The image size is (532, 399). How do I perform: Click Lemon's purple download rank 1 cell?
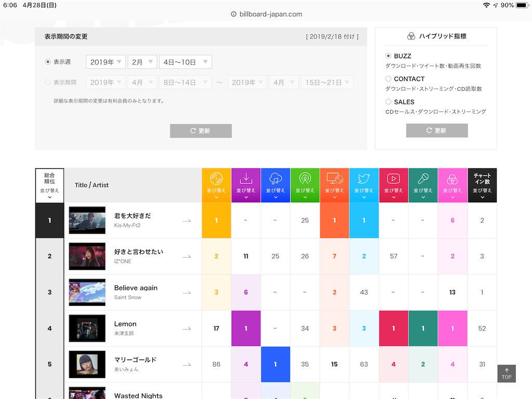pyautogui.click(x=246, y=328)
